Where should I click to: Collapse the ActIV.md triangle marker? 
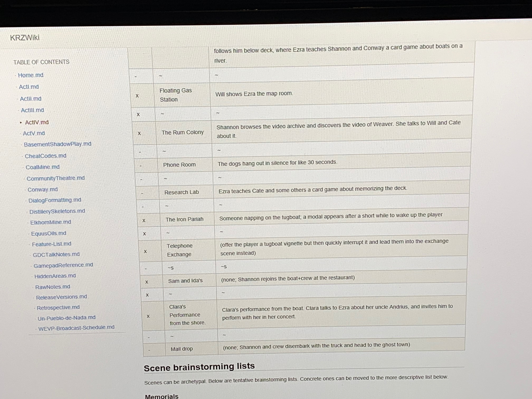click(x=21, y=123)
